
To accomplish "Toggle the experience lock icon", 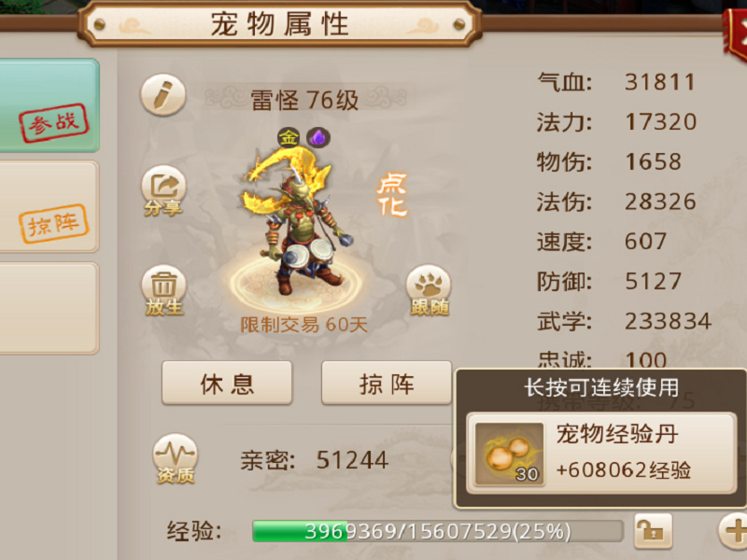I will click(x=653, y=531).
